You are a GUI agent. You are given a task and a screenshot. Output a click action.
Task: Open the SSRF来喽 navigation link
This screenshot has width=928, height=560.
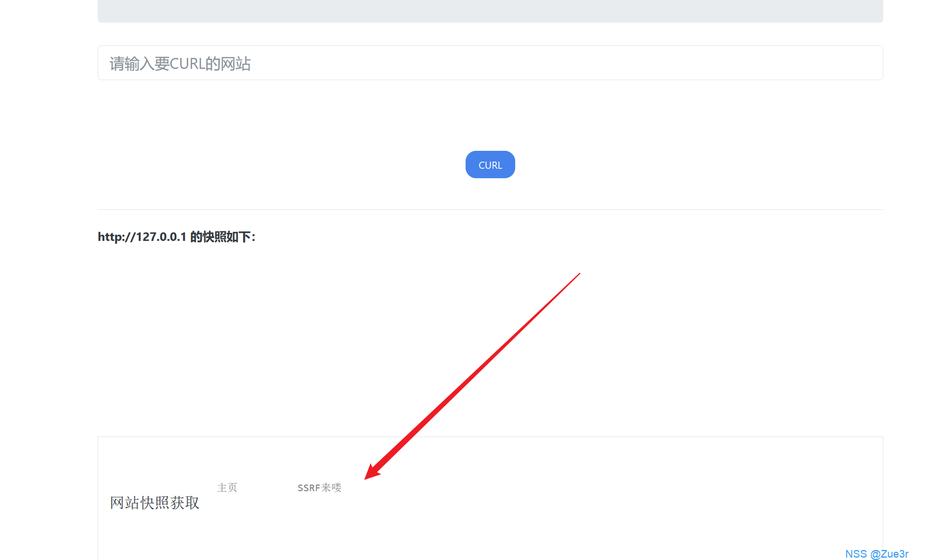pos(319,487)
